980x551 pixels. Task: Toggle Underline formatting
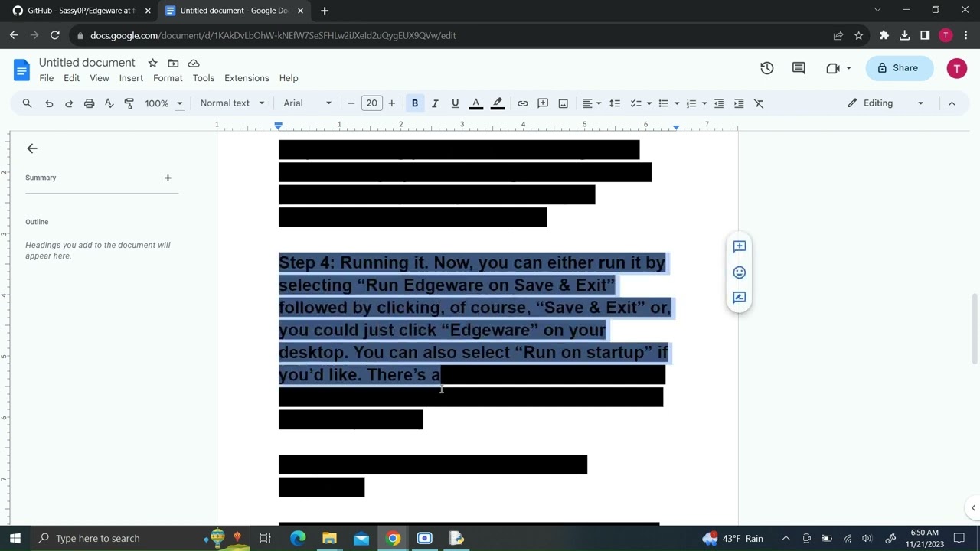pyautogui.click(x=455, y=103)
